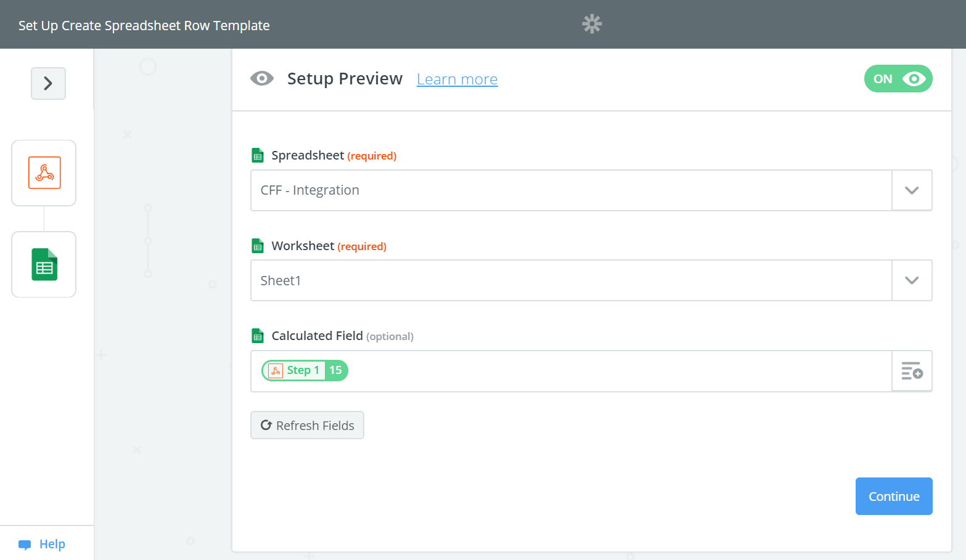Open the Spreadsheet dropdown arrow
The height and width of the screenshot is (560, 966).
(x=912, y=190)
